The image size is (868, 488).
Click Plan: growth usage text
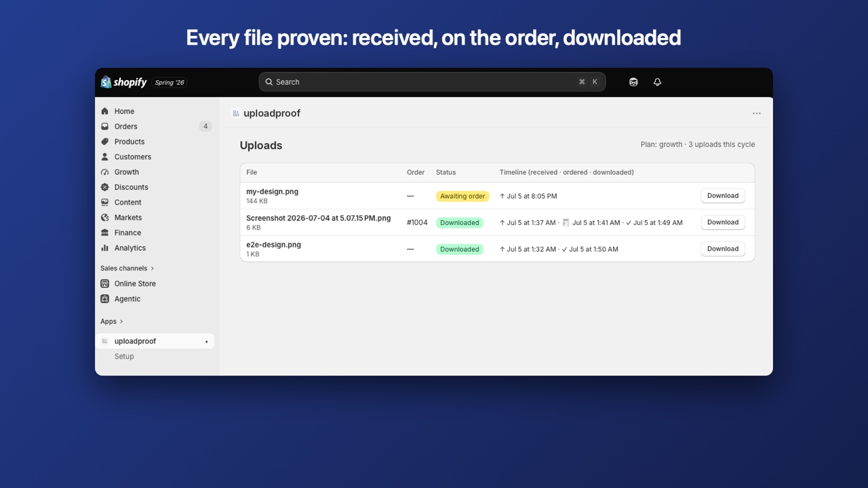click(698, 144)
